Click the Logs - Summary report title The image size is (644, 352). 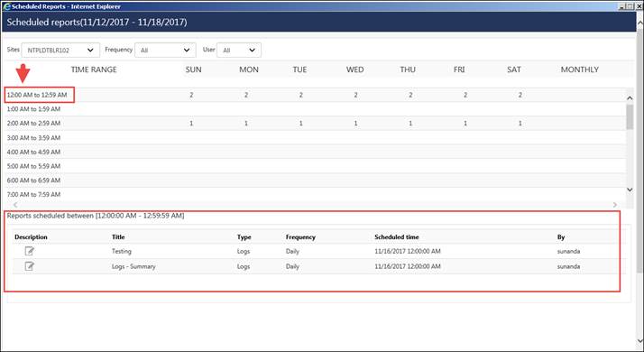click(x=133, y=266)
